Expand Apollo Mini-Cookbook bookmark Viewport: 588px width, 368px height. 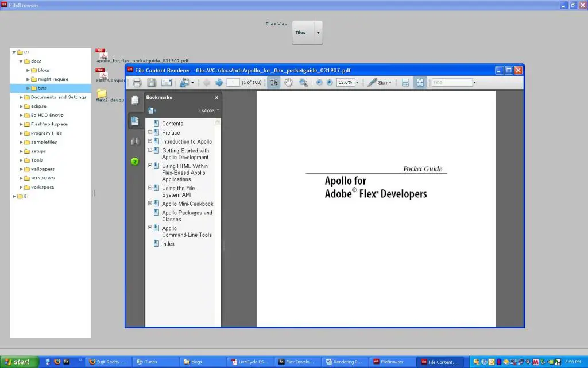pyautogui.click(x=150, y=204)
